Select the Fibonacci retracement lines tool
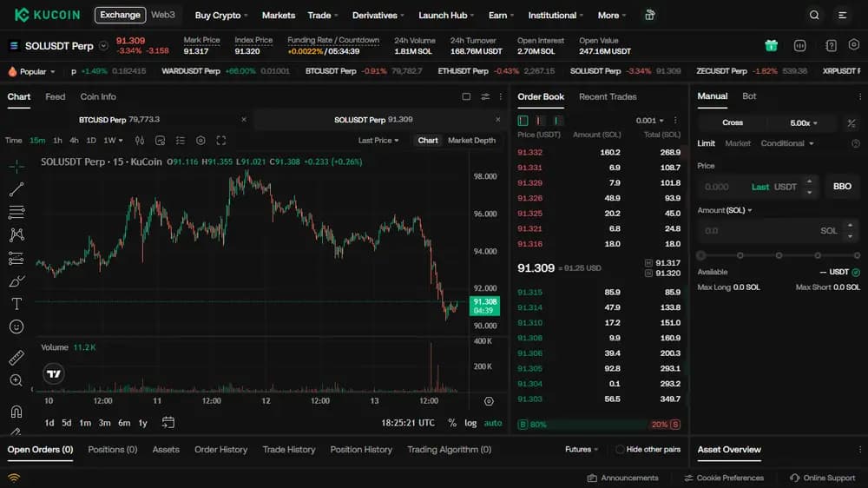The image size is (868, 488). tap(16, 212)
